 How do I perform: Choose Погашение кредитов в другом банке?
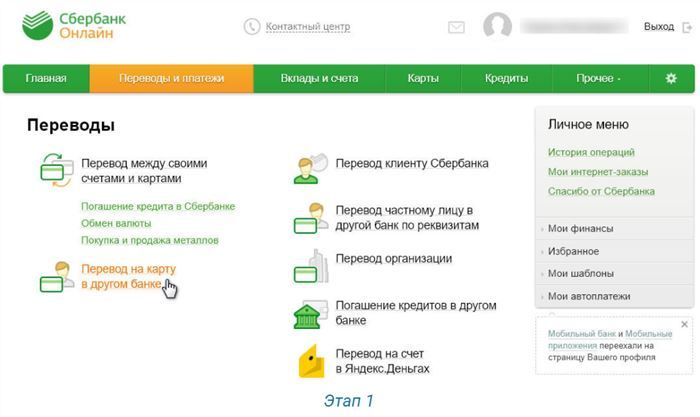click(416, 313)
